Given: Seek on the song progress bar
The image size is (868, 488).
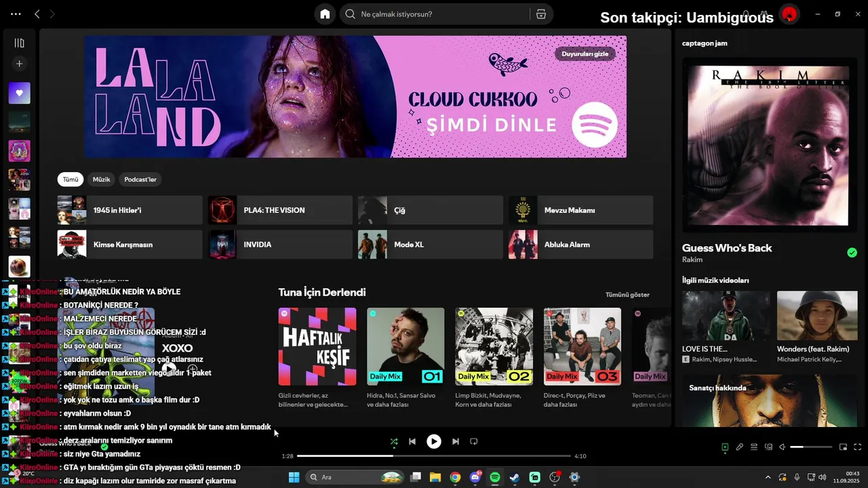Looking at the screenshot, I should pyautogui.click(x=434, y=456).
